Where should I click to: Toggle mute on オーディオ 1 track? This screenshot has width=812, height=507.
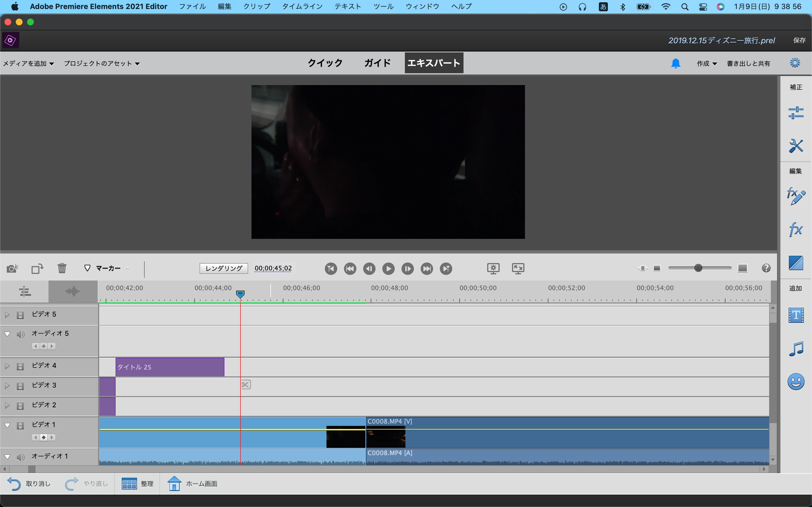click(x=21, y=457)
